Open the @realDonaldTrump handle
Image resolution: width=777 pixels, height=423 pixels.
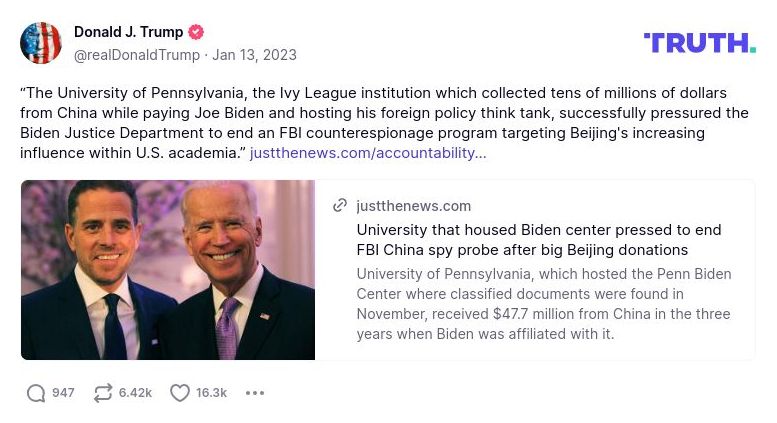point(136,55)
